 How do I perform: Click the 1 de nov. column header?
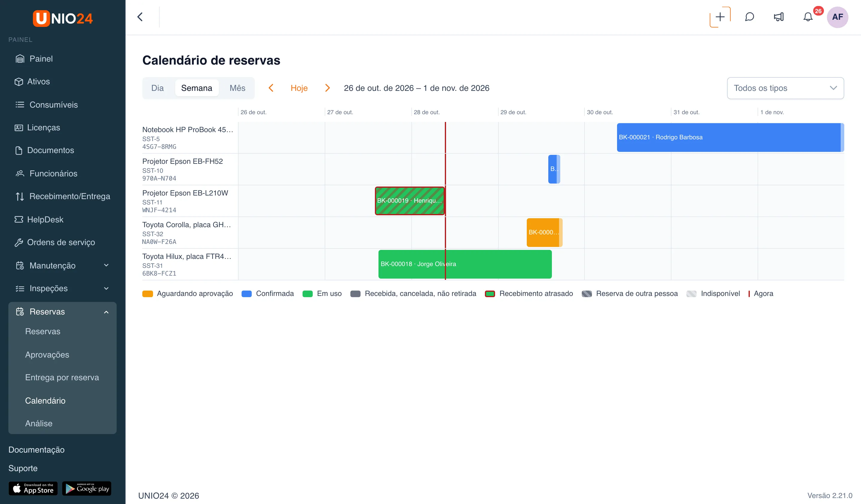click(772, 112)
